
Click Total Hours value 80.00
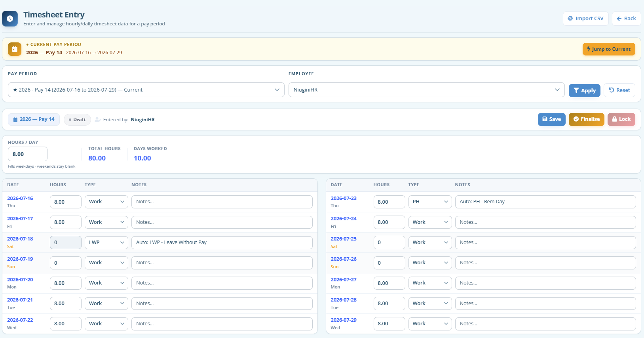point(97,158)
